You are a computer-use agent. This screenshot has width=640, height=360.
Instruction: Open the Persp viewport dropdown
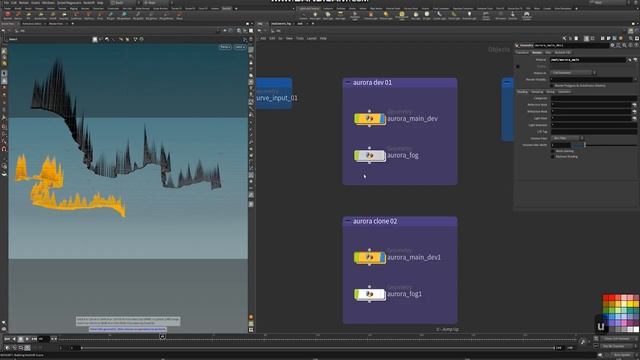[225, 47]
